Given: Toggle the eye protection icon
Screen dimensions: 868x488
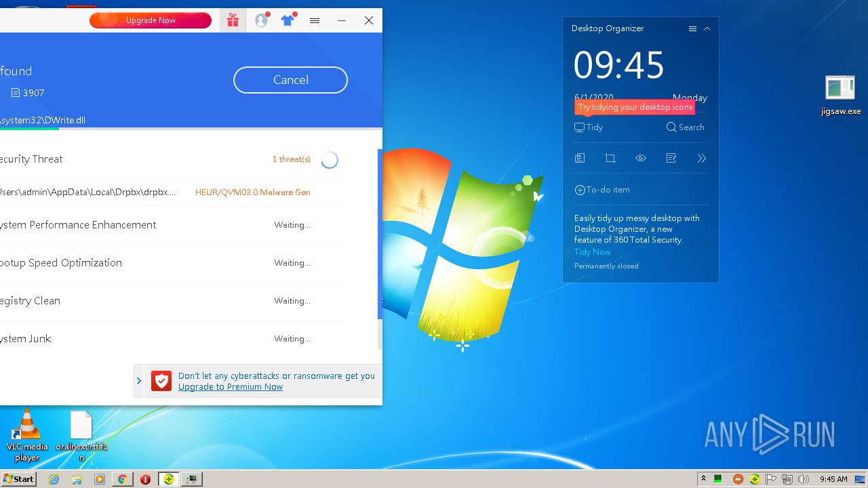Looking at the screenshot, I should click(641, 158).
